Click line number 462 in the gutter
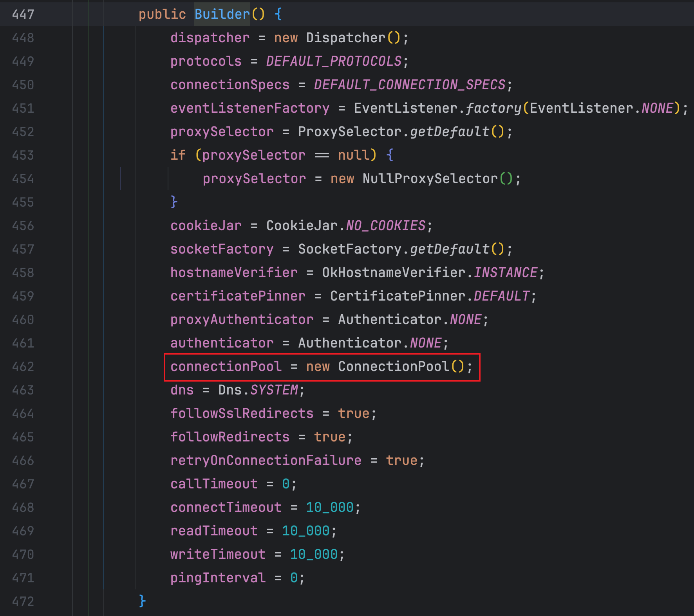 tap(23, 367)
